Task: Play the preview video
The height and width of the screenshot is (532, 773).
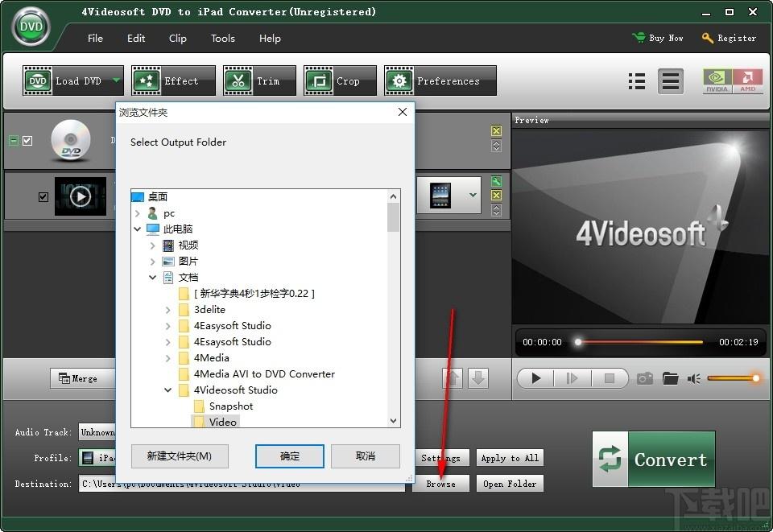Action: (x=536, y=378)
